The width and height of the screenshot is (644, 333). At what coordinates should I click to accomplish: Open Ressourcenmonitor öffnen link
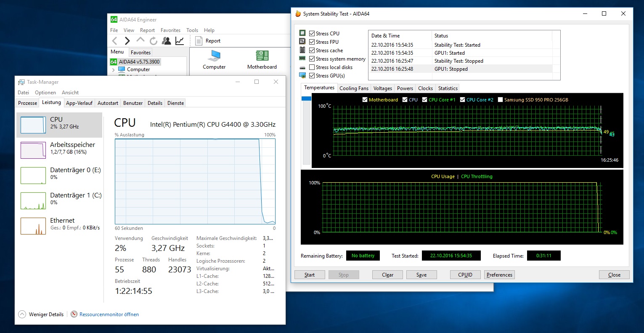109,314
